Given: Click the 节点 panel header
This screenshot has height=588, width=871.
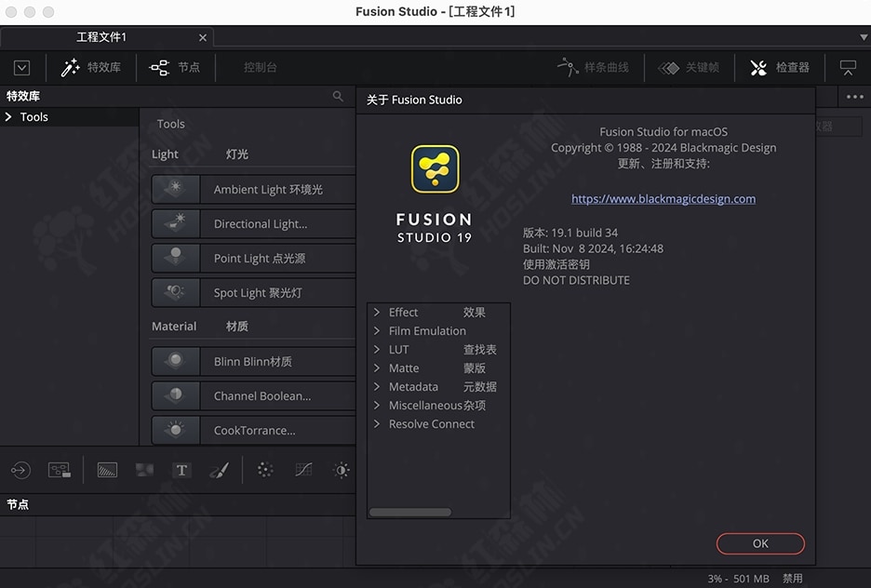Looking at the screenshot, I should coord(18,504).
